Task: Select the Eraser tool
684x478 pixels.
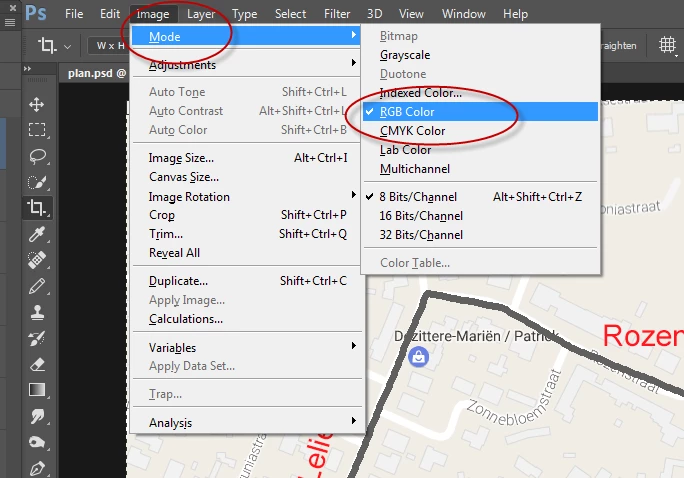Action: point(37,364)
